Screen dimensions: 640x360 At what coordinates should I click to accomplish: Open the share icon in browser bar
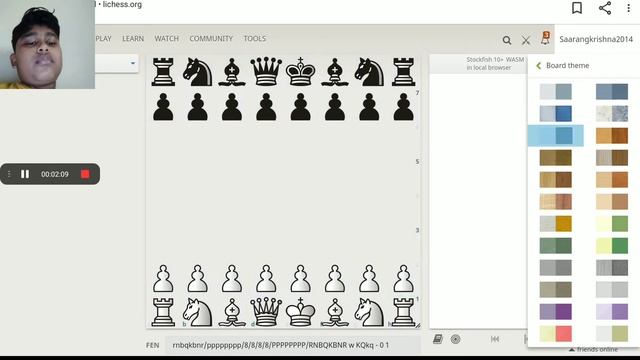click(x=605, y=8)
